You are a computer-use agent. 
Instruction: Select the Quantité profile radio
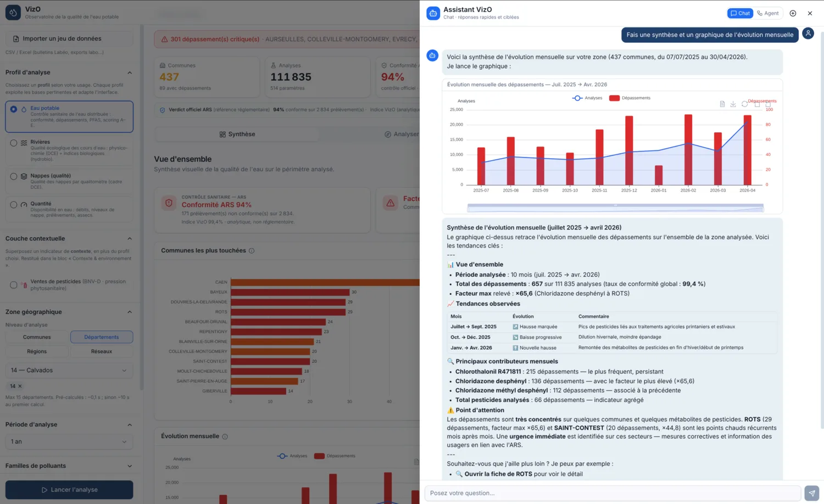pyautogui.click(x=13, y=204)
